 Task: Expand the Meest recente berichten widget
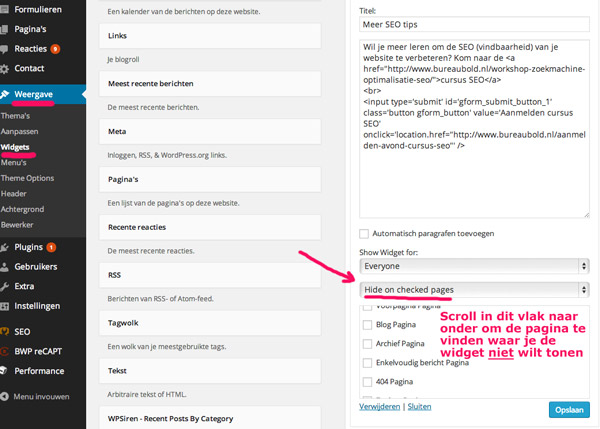210,84
